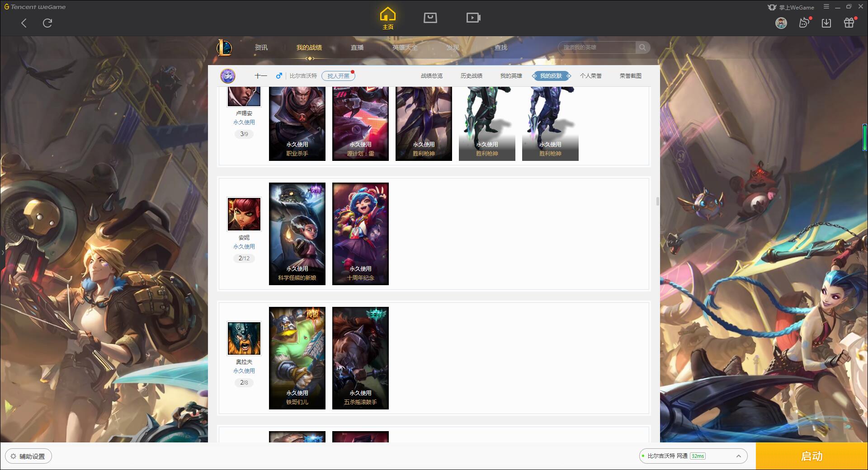Open the 十周年纪念 skin card
Image resolution: width=868 pixels, height=470 pixels.
pos(360,234)
